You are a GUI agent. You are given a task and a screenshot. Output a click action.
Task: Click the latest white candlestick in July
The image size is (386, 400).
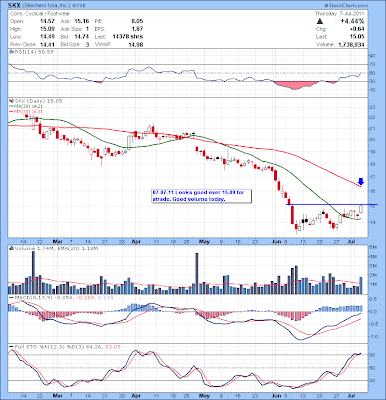[361, 209]
